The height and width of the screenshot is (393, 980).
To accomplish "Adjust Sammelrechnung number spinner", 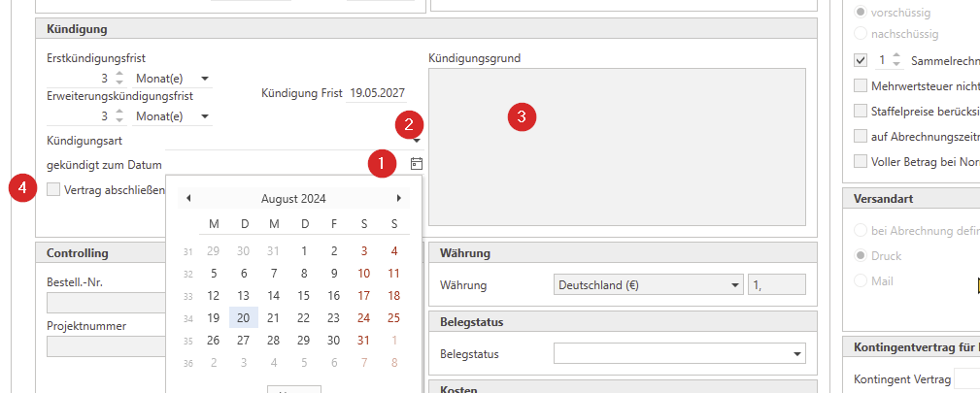I will (x=896, y=60).
